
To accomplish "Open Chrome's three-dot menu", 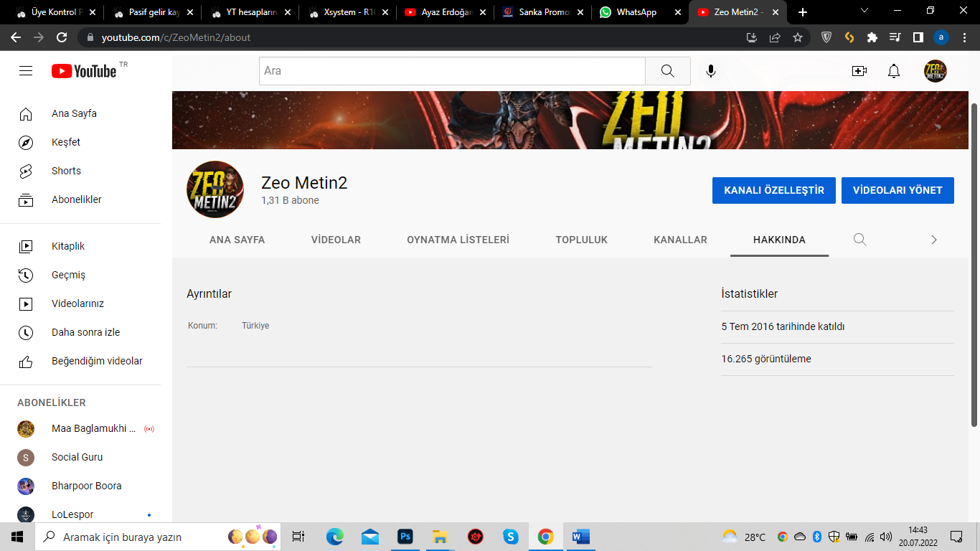I will (x=964, y=37).
